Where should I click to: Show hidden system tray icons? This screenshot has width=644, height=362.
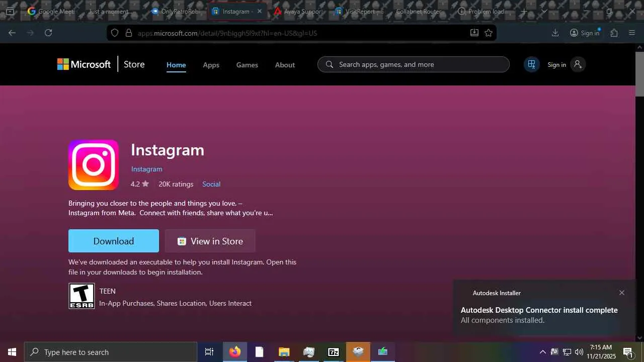pos(542,352)
